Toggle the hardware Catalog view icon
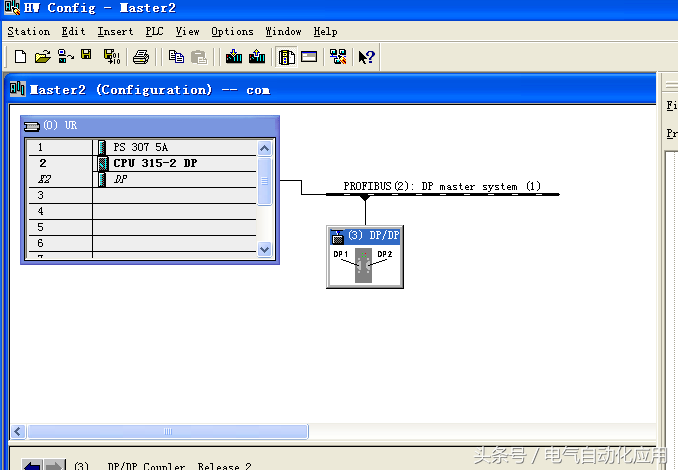 tap(287, 57)
